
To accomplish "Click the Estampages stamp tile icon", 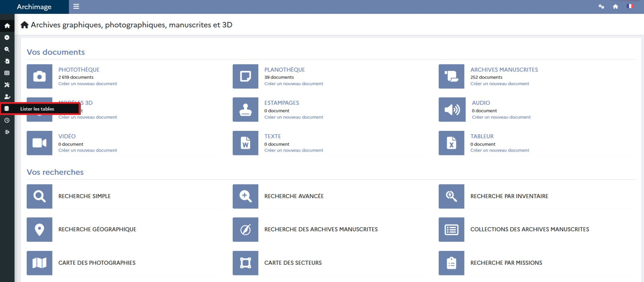I will pyautogui.click(x=245, y=110).
